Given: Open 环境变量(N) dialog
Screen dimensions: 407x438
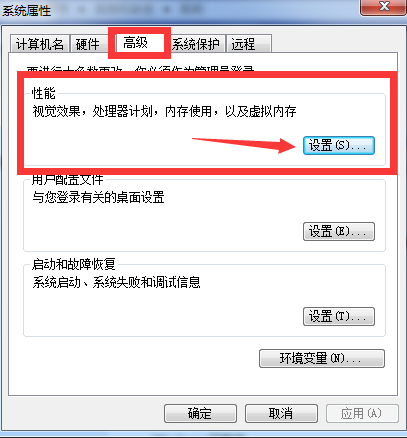Looking at the screenshot, I should [x=322, y=358].
